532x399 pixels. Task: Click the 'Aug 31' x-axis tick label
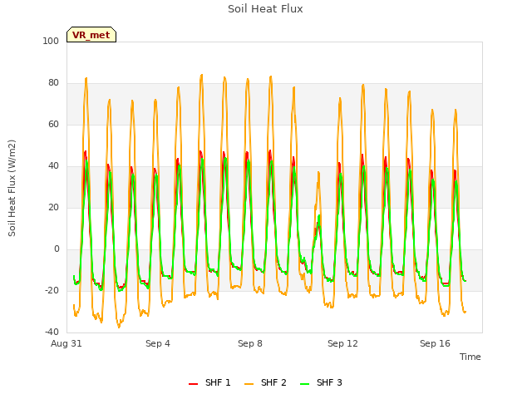point(66,343)
